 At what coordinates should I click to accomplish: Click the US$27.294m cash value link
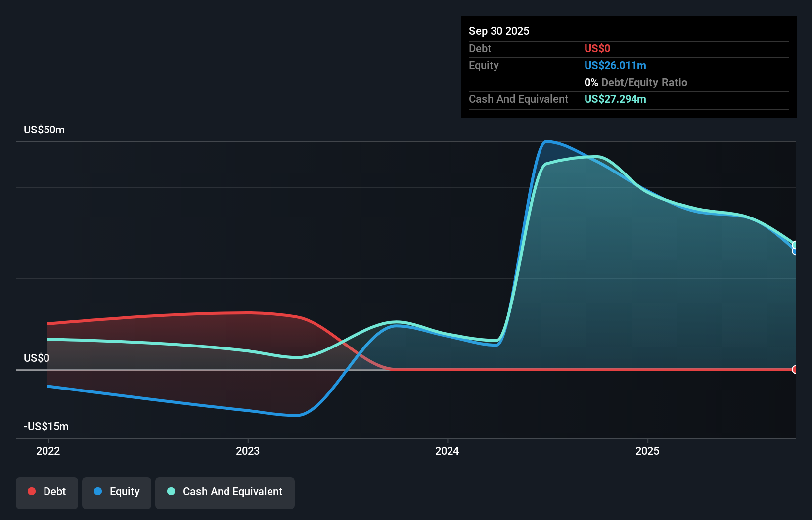(615, 99)
